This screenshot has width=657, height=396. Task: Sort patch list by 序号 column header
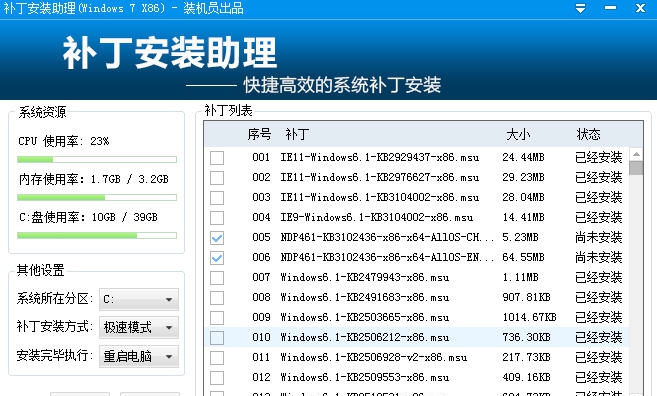(259, 134)
